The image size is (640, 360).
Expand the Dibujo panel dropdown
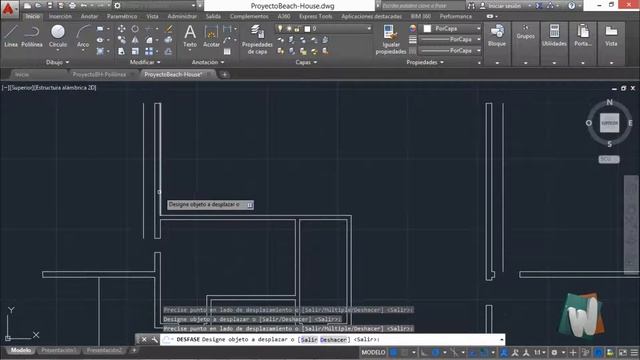(58, 62)
